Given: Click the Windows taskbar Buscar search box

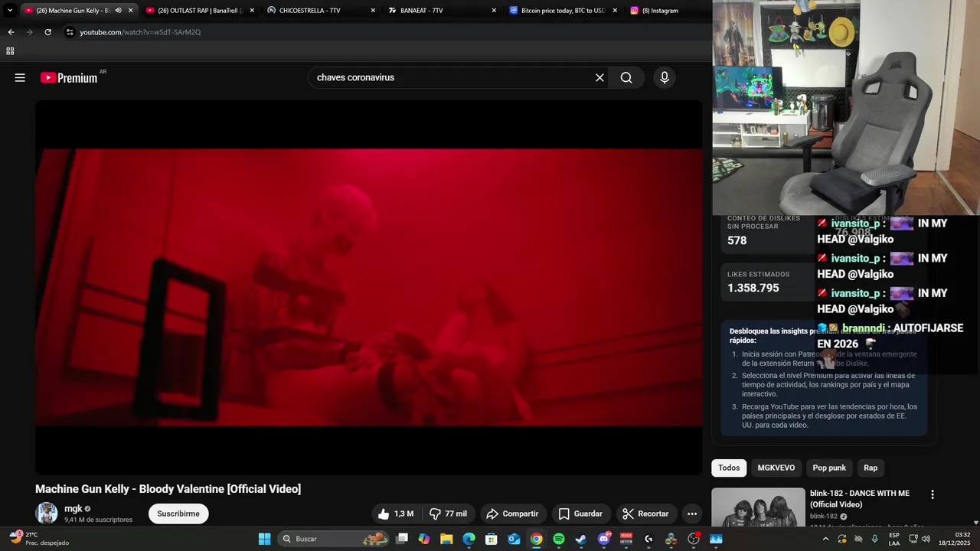Looking at the screenshot, I should pyautogui.click(x=333, y=539).
